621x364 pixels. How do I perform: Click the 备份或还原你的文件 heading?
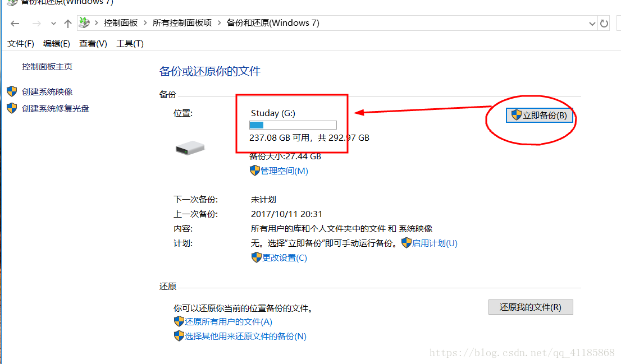[210, 72]
